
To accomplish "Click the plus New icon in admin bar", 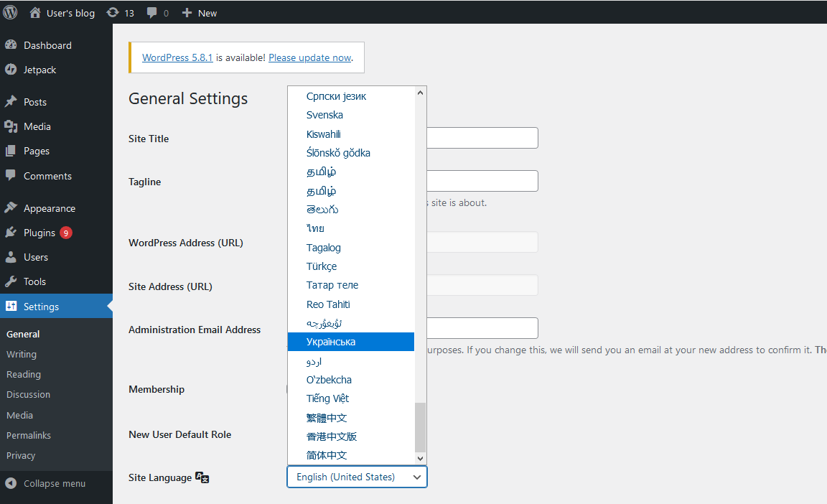I will tap(187, 13).
